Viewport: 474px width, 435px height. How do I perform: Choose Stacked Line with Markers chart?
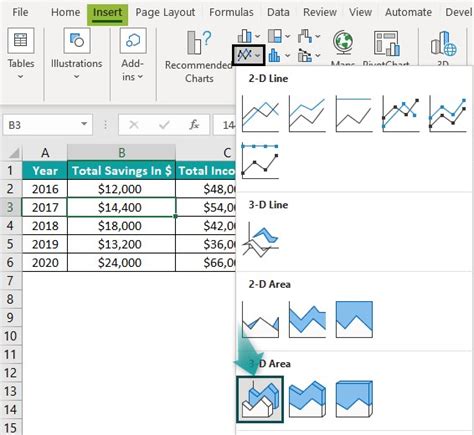[448, 114]
